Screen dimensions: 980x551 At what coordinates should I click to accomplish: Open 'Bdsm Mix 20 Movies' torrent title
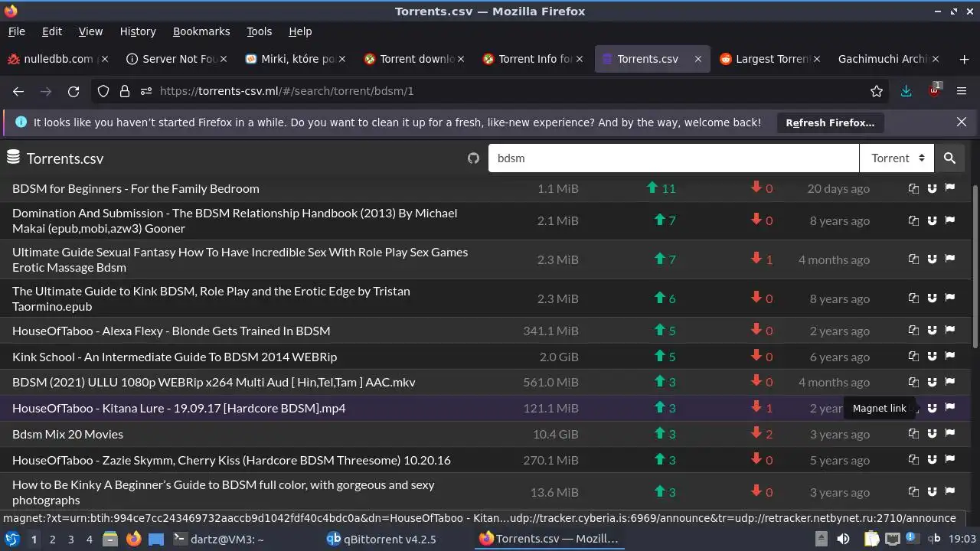point(67,434)
